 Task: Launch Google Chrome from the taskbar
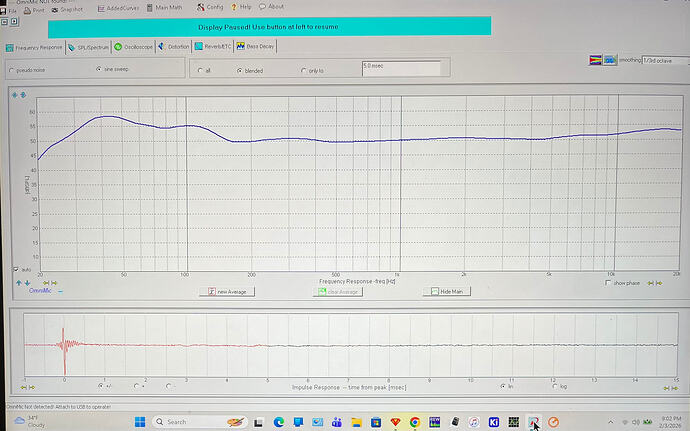[x=414, y=422]
